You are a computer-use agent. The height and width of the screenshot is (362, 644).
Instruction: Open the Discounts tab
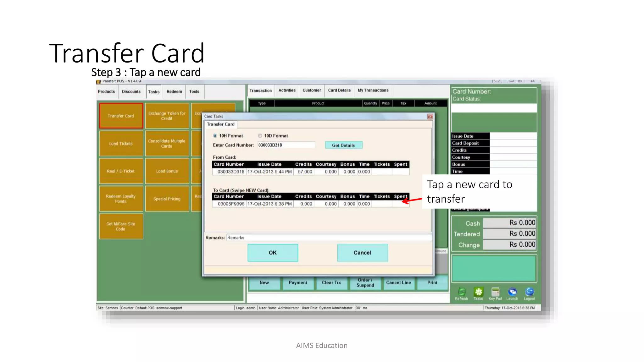(x=131, y=92)
